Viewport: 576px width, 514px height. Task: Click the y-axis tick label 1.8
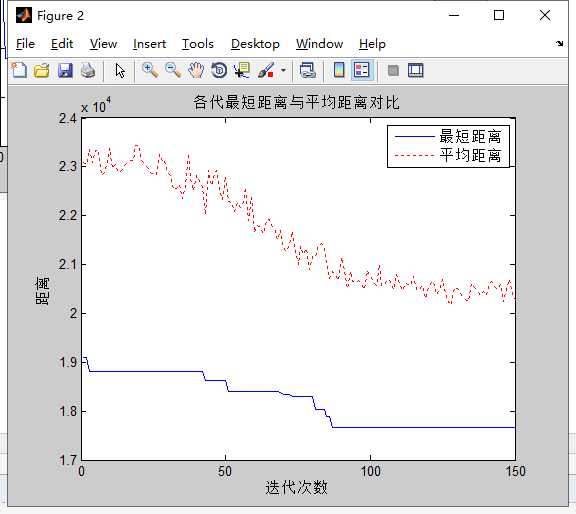pyautogui.click(x=68, y=411)
